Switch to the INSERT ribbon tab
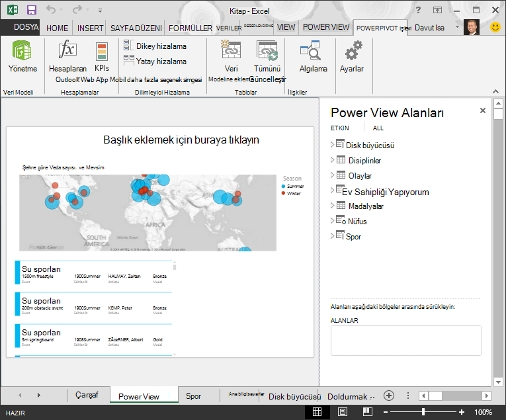The height and width of the screenshot is (420, 506). click(x=90, y=28)
